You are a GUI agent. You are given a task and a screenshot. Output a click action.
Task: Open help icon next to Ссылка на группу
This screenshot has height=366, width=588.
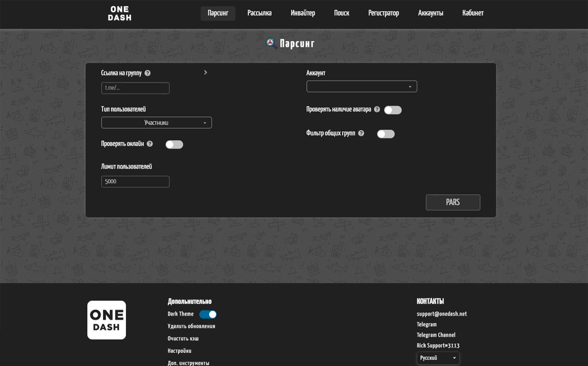[x=147, y=73]
